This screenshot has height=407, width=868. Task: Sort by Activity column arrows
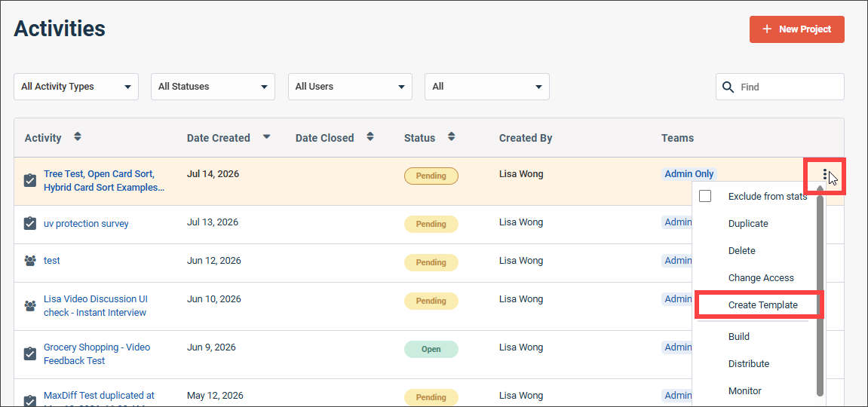click(78, 136)
